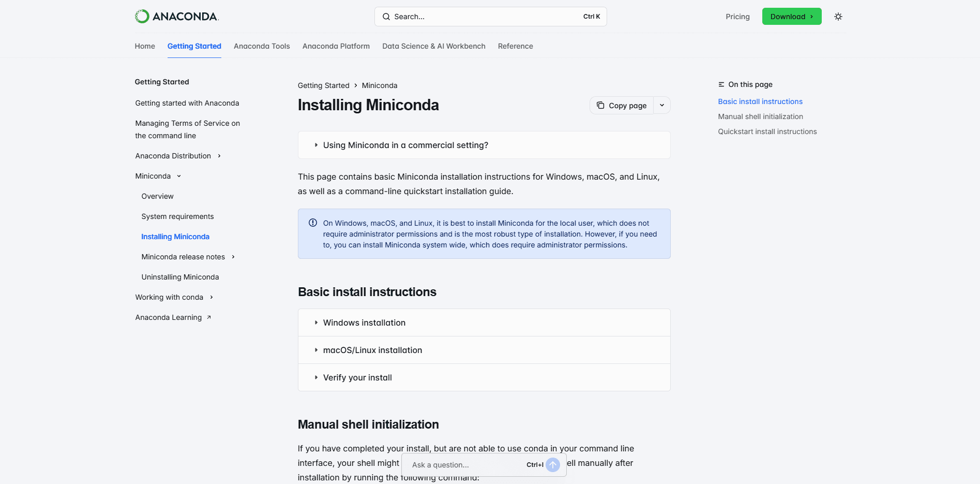Click the Getting Started sidebar heading
Viewport: 980px width, 484px height.
click(x=162, y=82)
